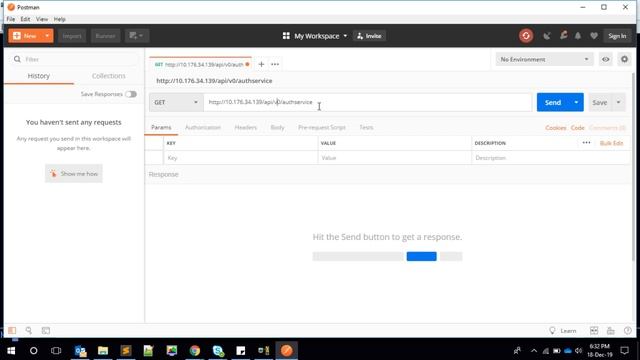This screenshot has width=640, height=360.
Task: Click the heart icon in header
Action: (594, 36)
